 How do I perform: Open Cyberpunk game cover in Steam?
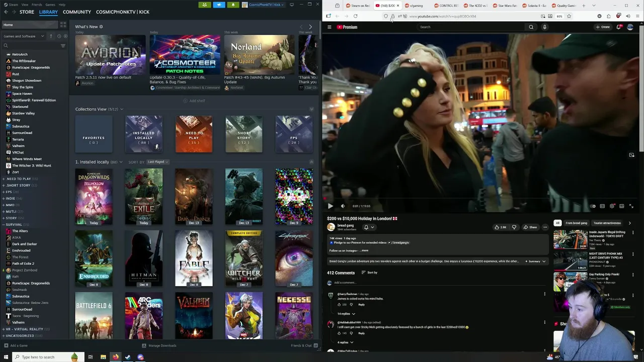coord(294,259)
